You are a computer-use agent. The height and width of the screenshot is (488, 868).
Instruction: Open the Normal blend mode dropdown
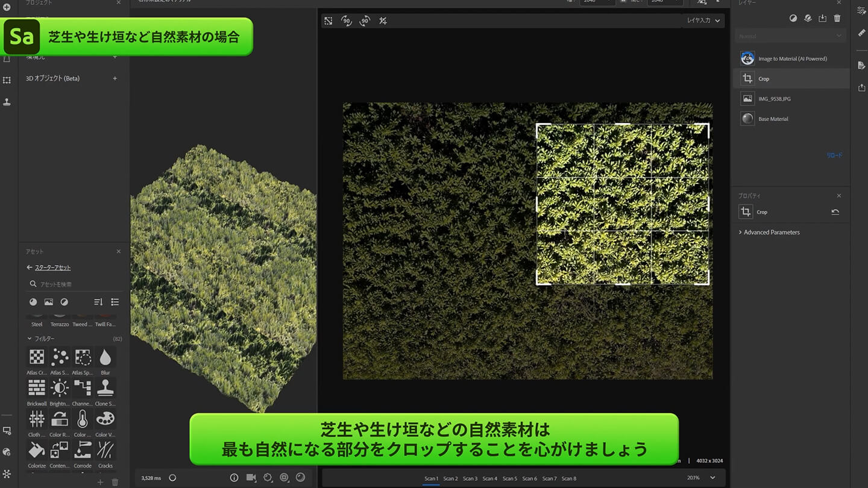[790, 36]
